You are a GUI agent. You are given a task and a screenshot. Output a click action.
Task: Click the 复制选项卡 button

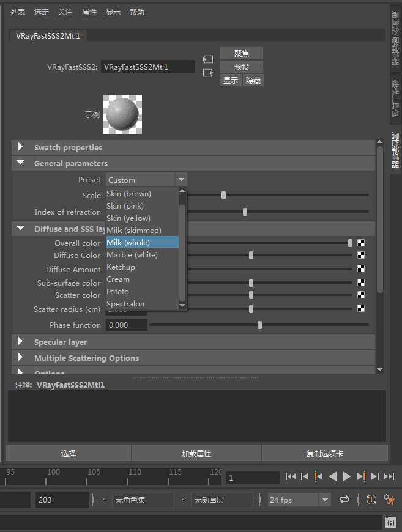(x=325, y=453)
